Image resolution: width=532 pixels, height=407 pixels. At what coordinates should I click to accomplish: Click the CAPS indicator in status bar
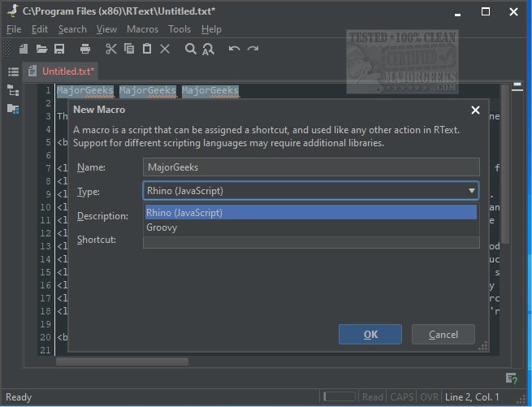[x=401, y=396]
